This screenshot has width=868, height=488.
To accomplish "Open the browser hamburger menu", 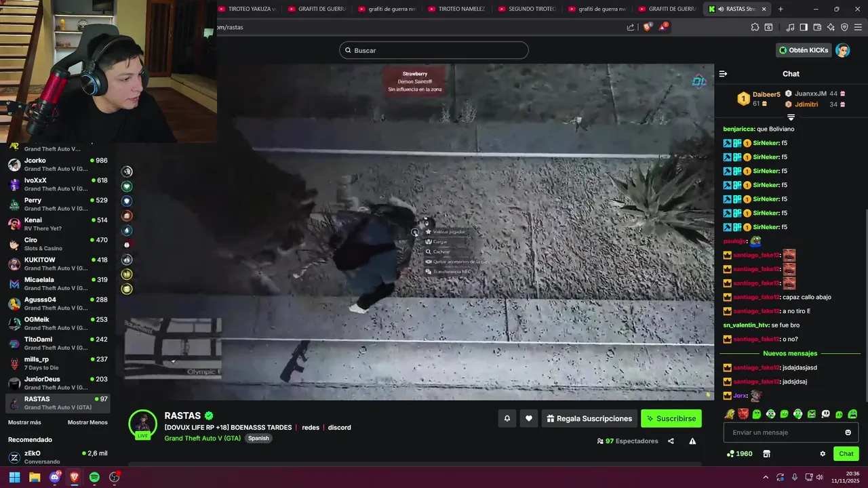I will 858,27.
